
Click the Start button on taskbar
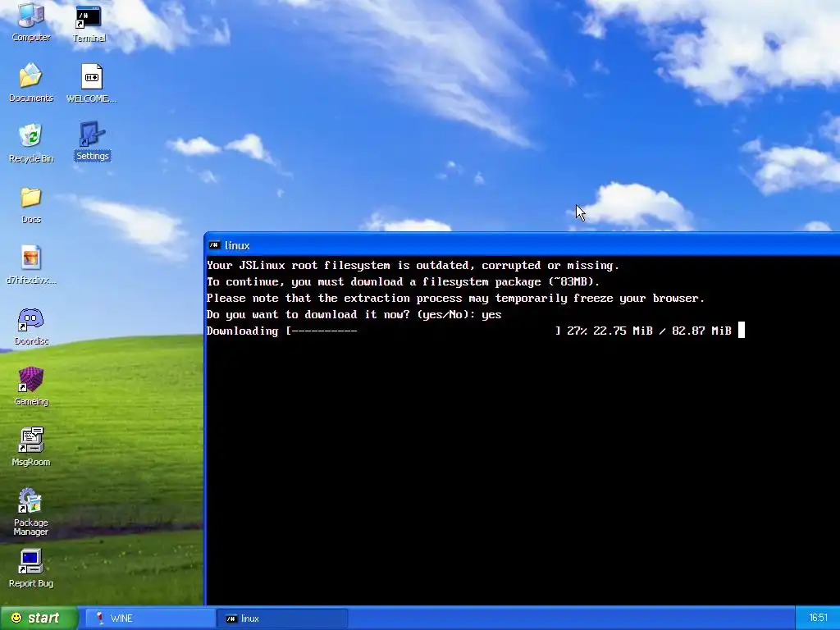click(x=39, y=618)
